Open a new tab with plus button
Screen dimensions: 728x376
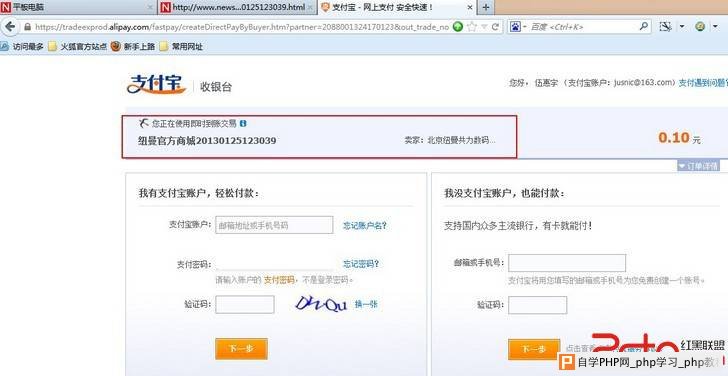tap(486, 7)
